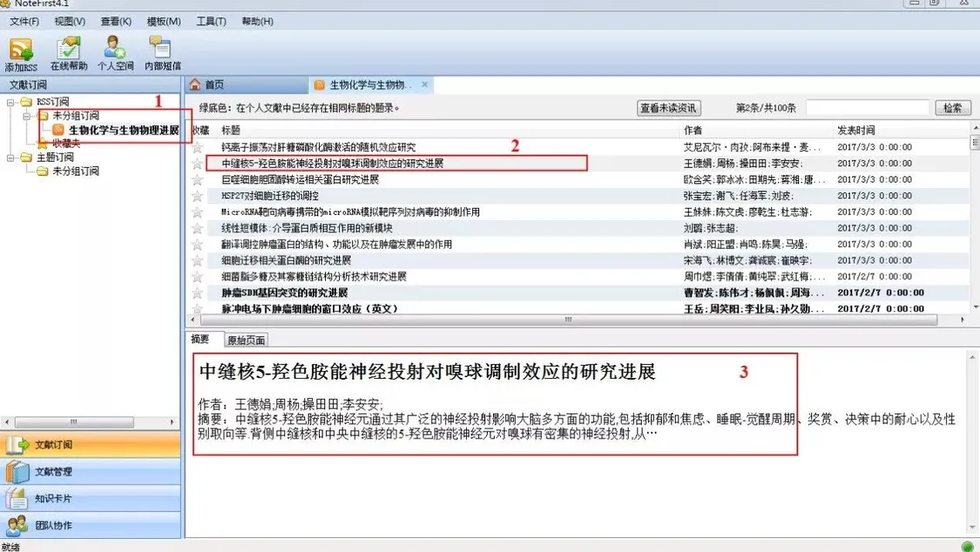The image size is (980, 552).
Task: Star the MicroRNA靶向病毒 article
Action: tap(198, 212)
